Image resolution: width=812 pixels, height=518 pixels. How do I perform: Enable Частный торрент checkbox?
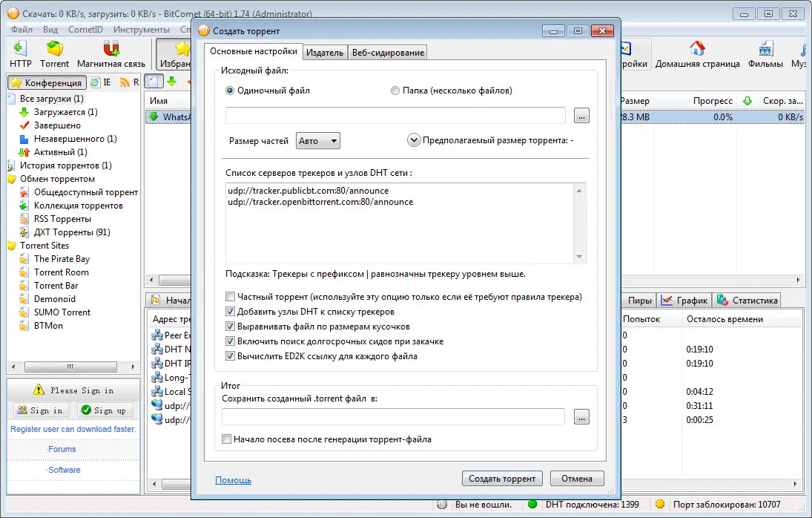pos(231,297)
